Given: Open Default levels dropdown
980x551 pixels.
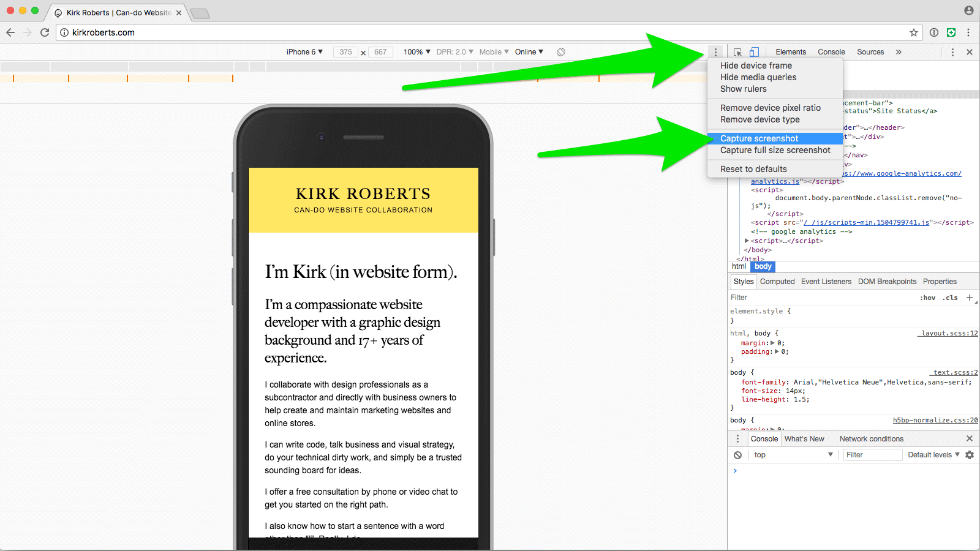Looking at the screenshot, I should click(933, 455).
